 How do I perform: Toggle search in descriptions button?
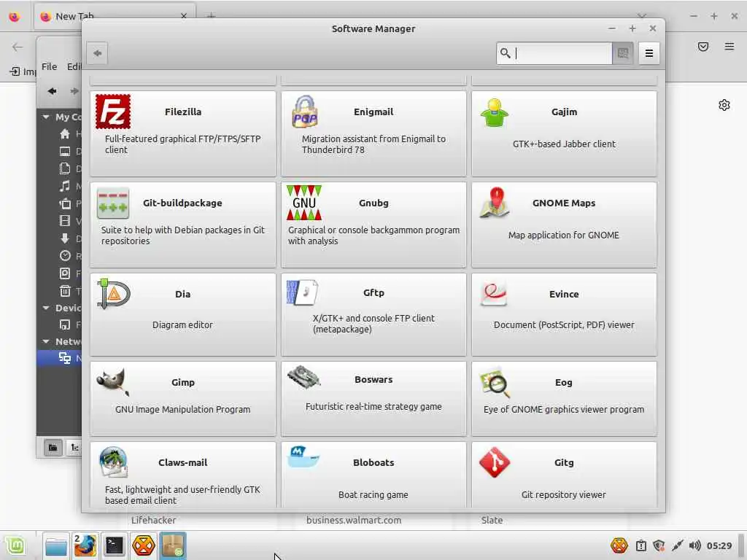(623, 52)
